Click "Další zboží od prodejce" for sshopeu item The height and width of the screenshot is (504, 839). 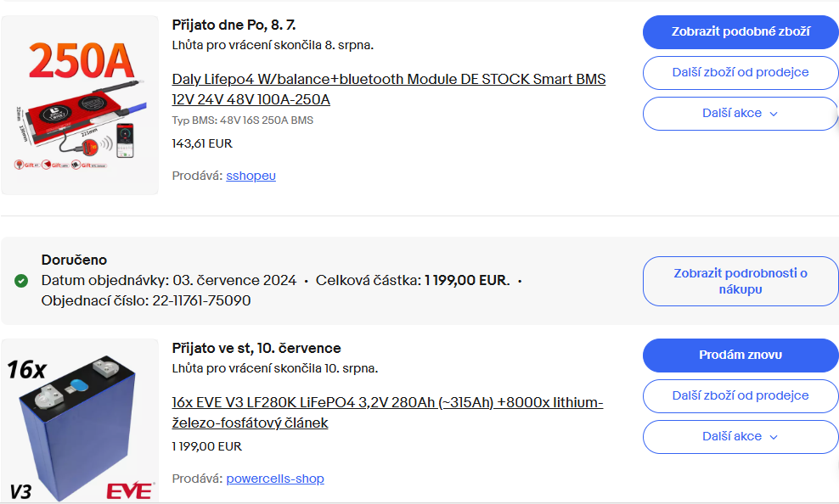click(x=740, y=73)
